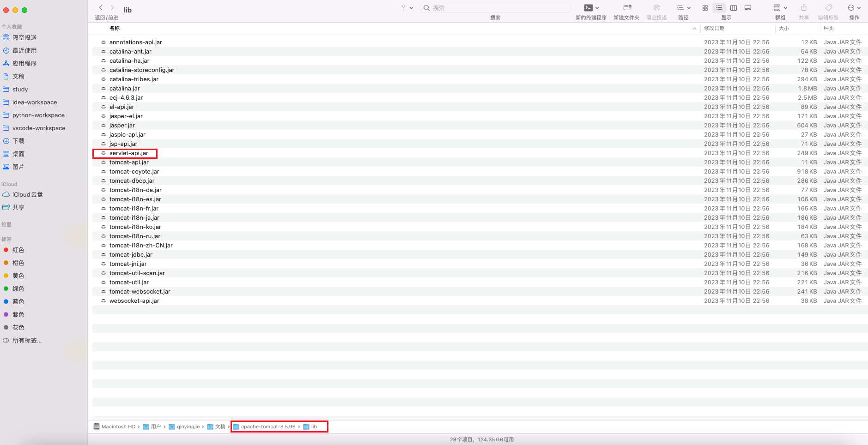Click the AirDrop toolbar icon
Image resolution: width=868 pixels, height=445 pixels.
[x=656, y=8]
